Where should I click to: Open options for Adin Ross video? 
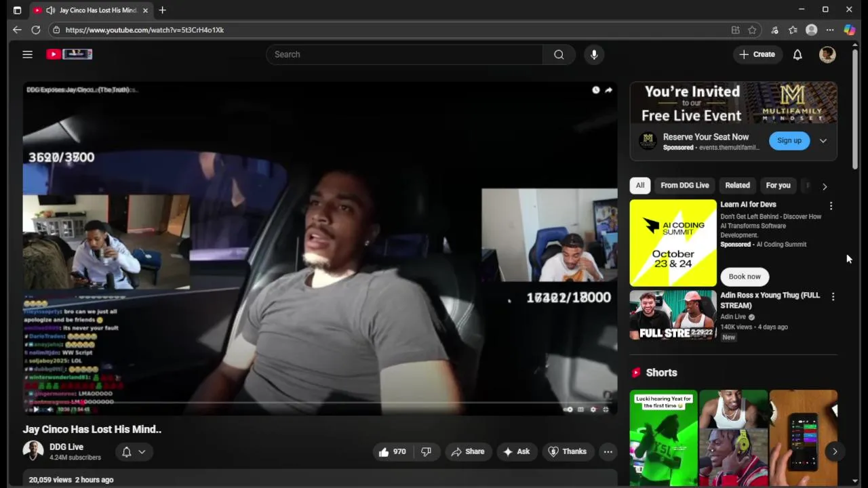point(833,296)
